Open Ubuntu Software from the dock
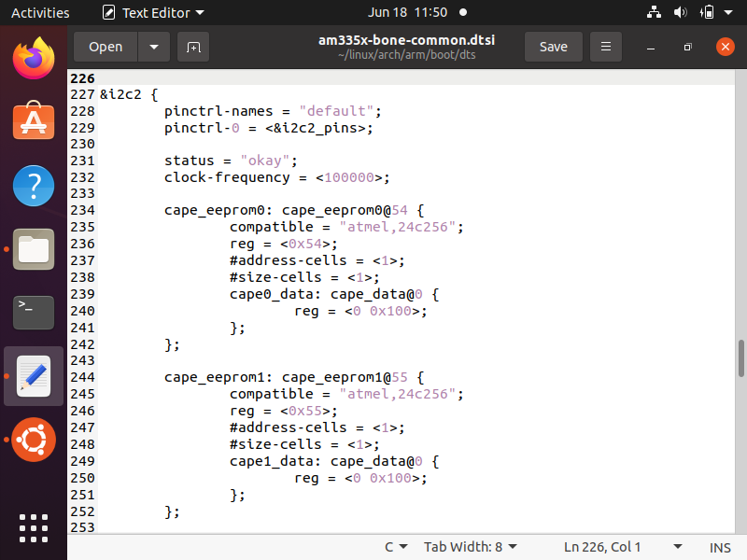Image resolution: width=747 pixels, height=560 pixels. [34, 123]
